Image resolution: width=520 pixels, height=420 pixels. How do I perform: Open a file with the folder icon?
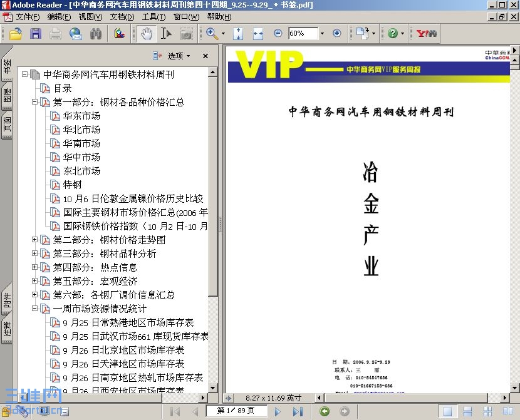(x=15, y=33)
